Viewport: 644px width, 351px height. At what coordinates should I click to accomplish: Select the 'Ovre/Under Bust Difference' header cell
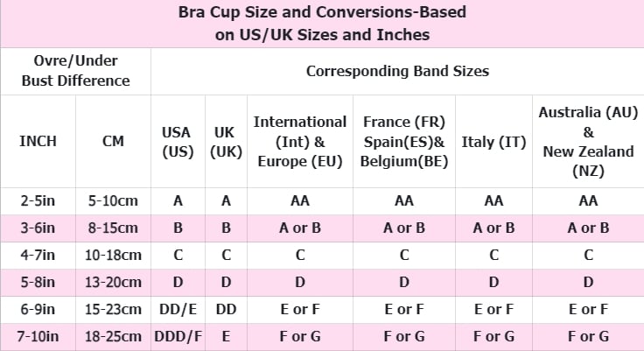[x=75, y=71]
